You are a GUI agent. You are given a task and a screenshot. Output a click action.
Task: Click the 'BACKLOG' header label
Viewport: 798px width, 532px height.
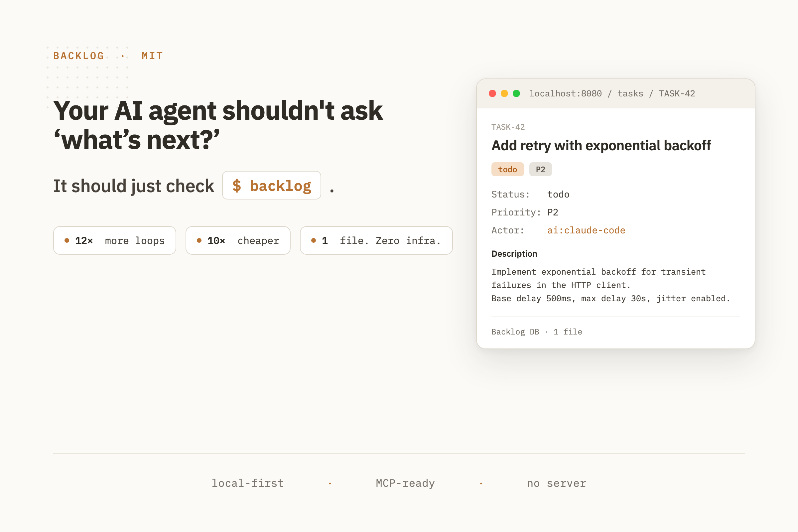click(79, 56)
